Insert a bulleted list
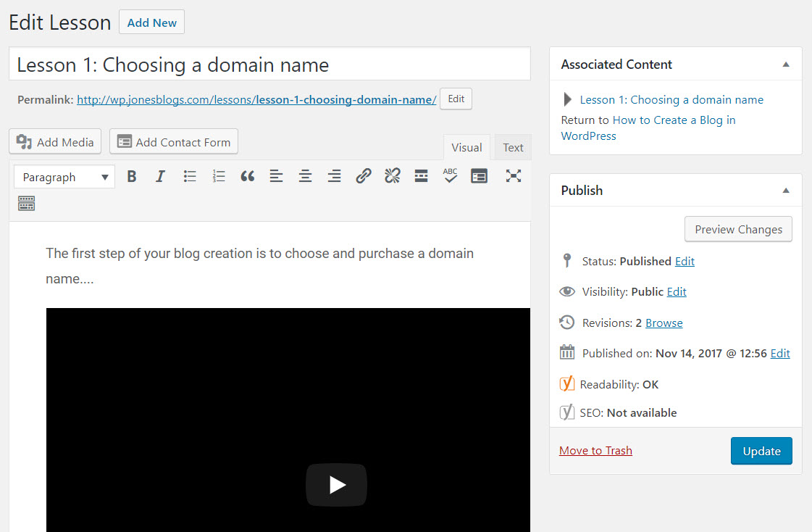This screenshot has width=812, height=532. (x=190, y=177)
